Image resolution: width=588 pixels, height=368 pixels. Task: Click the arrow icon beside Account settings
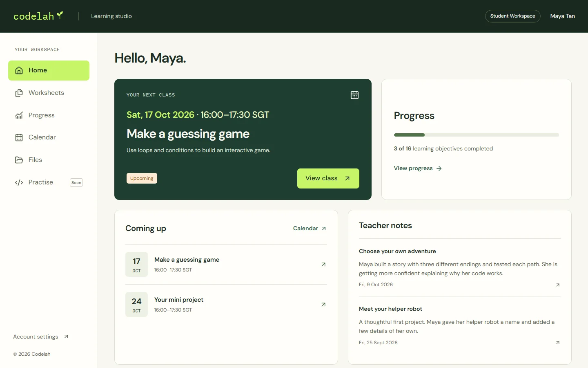(66, 337)
